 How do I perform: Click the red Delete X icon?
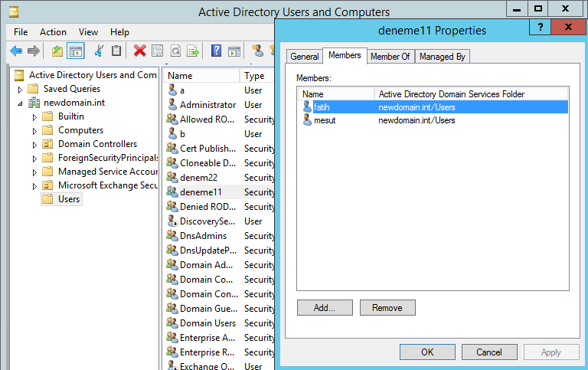tap(139, 51)
